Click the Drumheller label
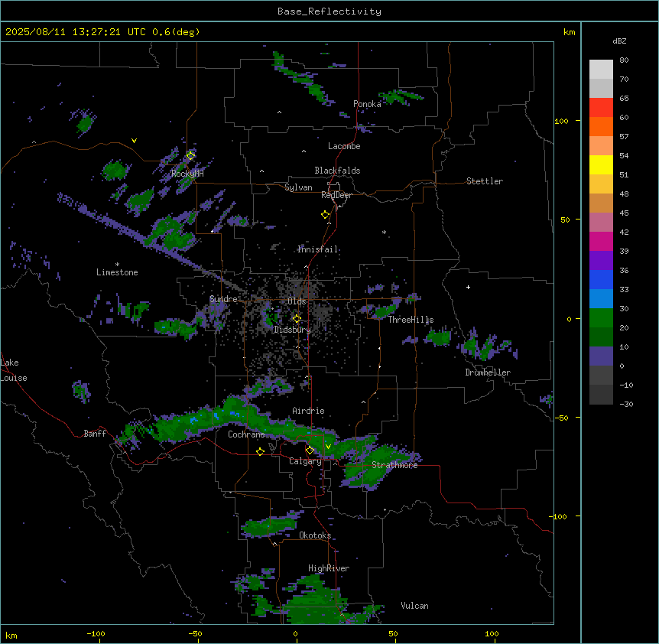Image resolution: width=659 pixels, height=644 pixels. (x=488, y=372)
